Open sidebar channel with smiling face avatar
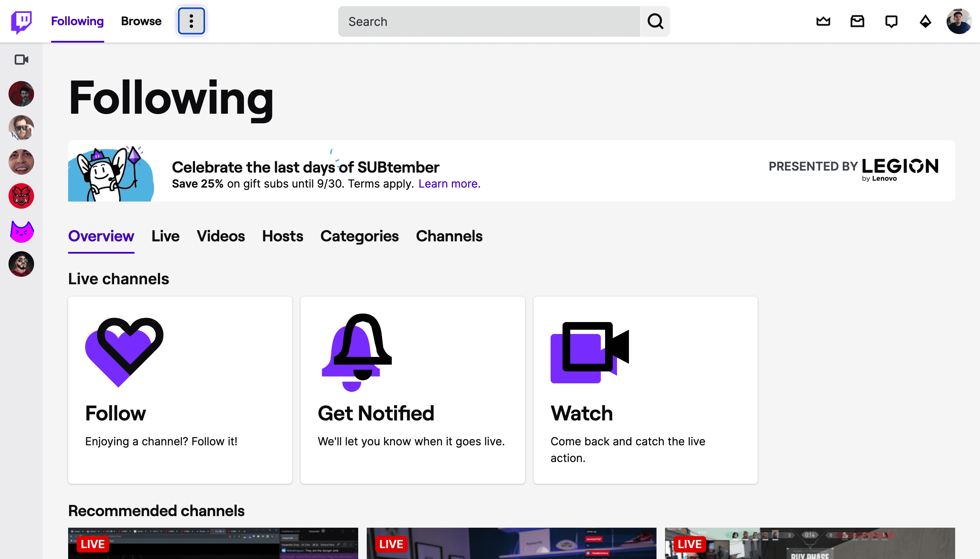The width and height of the screenshot is (980, 559). (21, 162)
